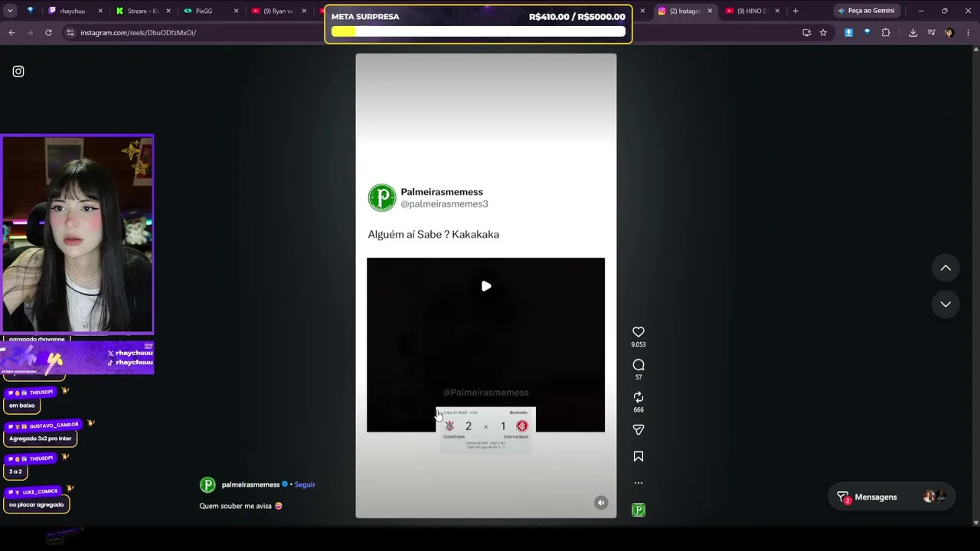Close the Stream Kick tab

(x=168, y=11)
